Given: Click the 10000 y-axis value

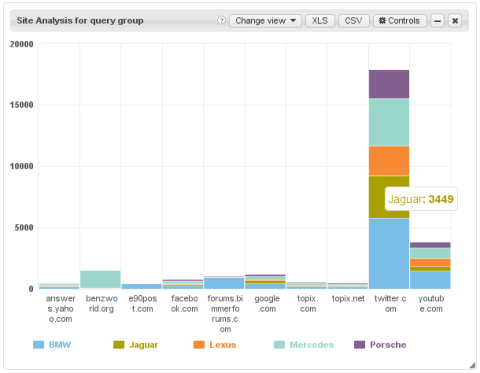Looking at the screenshot, I should [22, 166].
